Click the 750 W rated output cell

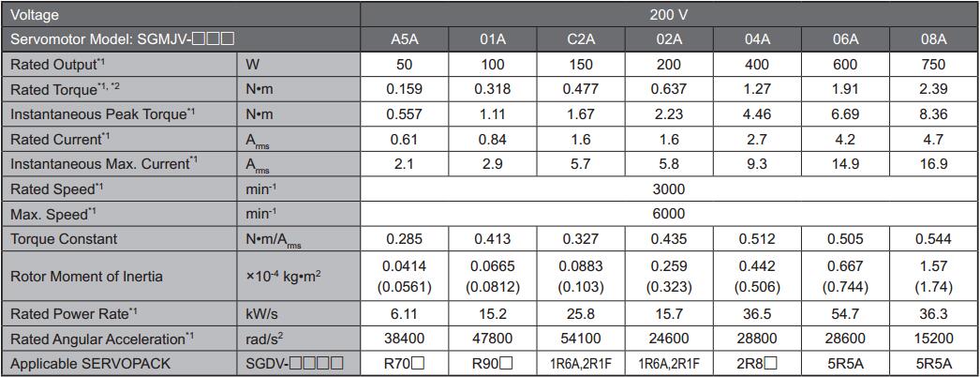pyautogui.click(x=933, y=65)
